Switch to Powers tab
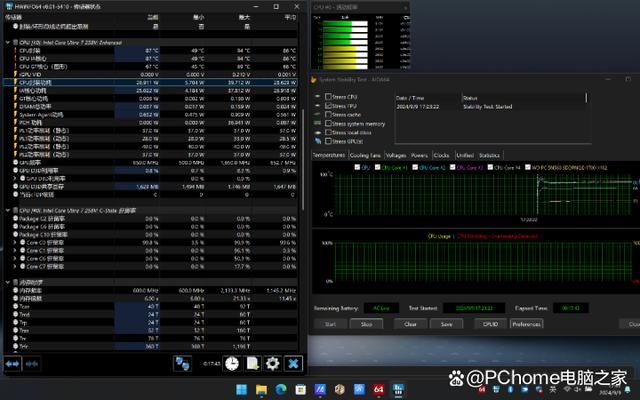The width and height of the screenshot is (640, 400). (x=420, y=156)
